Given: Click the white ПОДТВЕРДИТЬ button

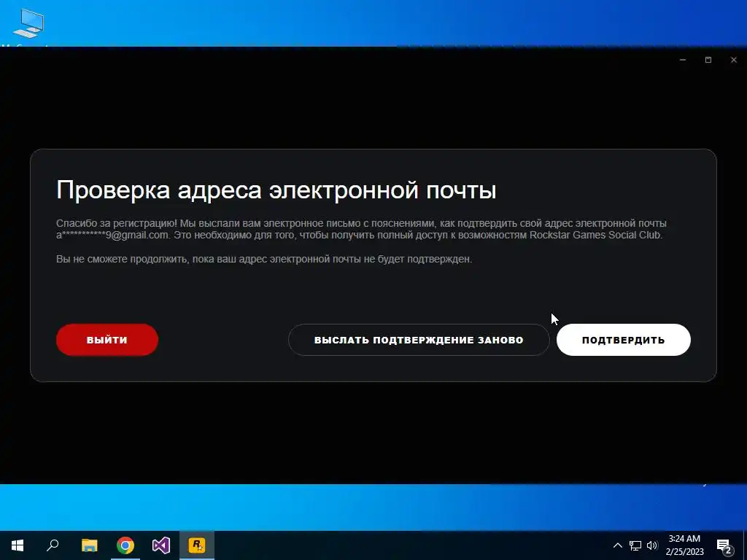Looking at the screenshot, I should pyautogui.click(x=623, y=340).
